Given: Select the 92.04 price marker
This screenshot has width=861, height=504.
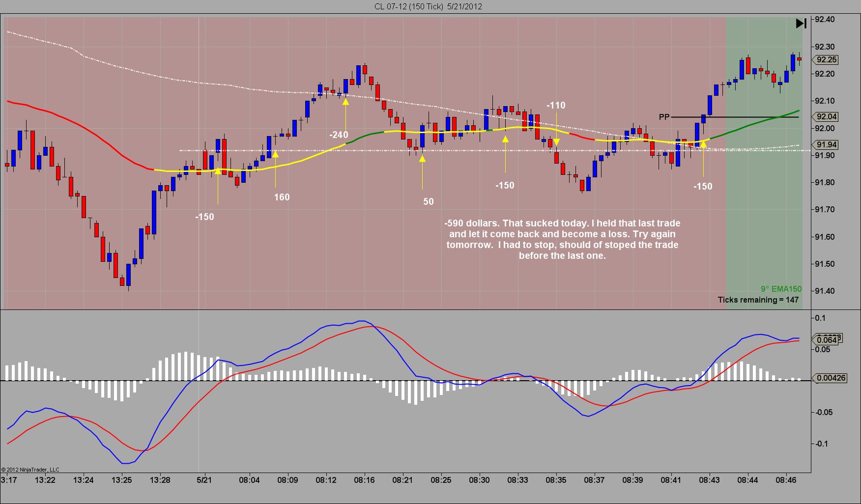Looking at the screenshot, I should (826, 116).
